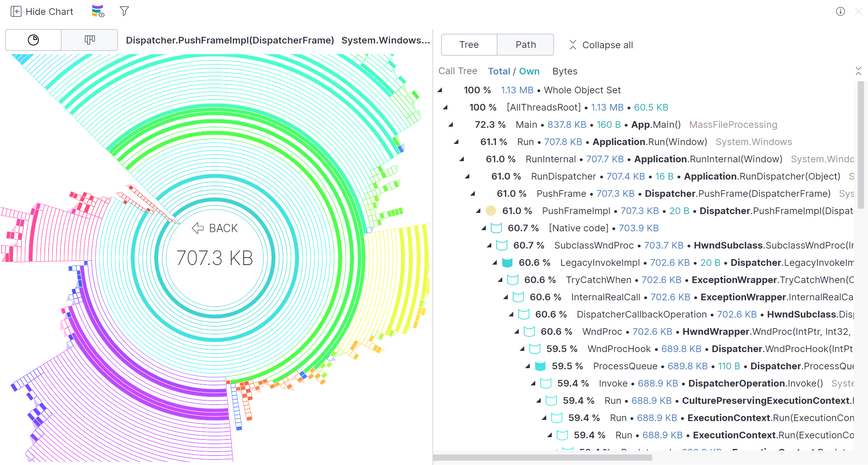Sort by Total column header
The height and width of the screenshot is (465, 868).
pyautogui.click(x=499, y=71)
